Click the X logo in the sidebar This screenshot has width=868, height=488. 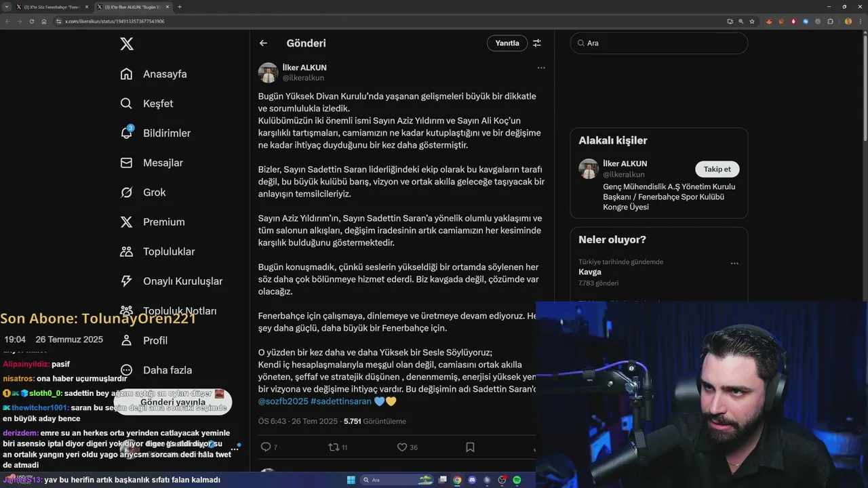pos(127,44)
